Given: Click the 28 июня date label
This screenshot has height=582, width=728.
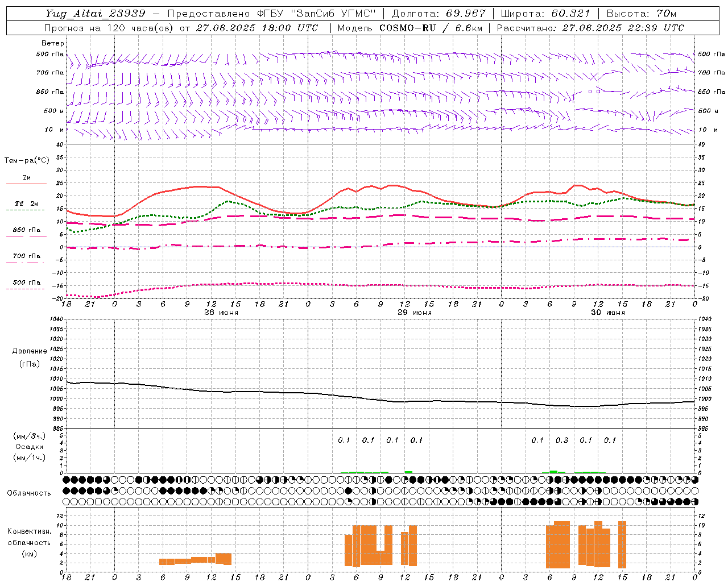Looking at the screenshot, I should click(221, 313).
